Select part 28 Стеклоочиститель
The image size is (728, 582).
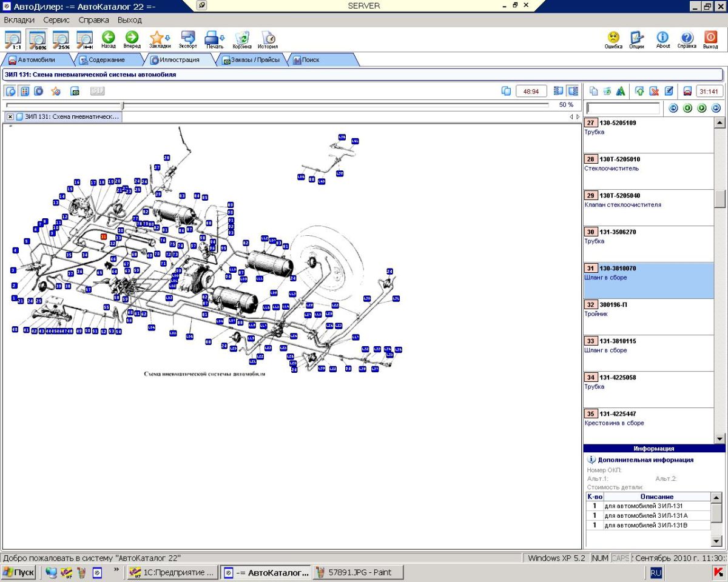pyautogui.click(x=649, y=171)
